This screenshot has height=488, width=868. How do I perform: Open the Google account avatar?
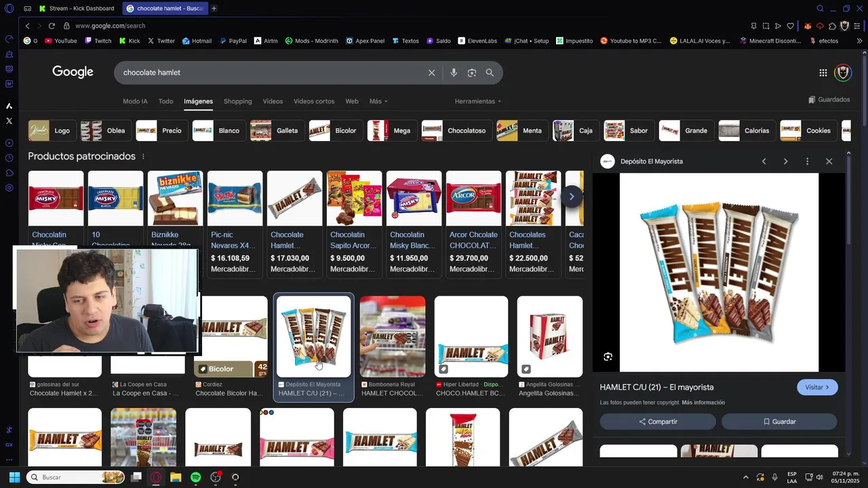click(843, 73)
